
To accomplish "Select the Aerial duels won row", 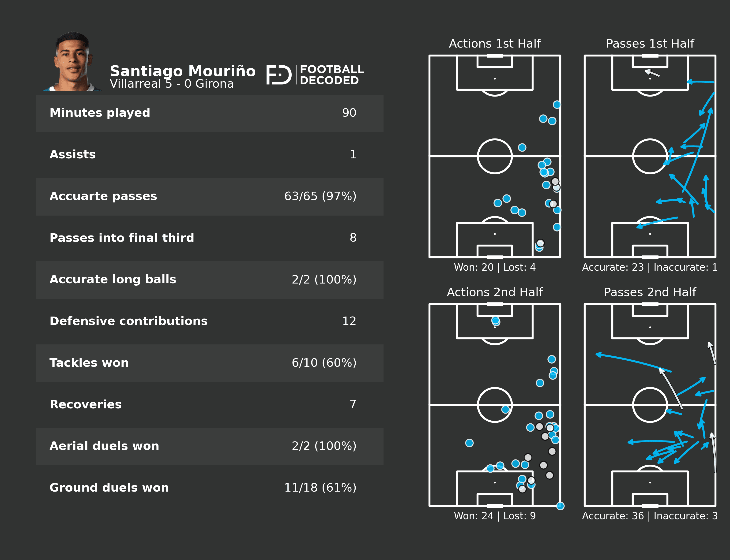I will 209,446.
